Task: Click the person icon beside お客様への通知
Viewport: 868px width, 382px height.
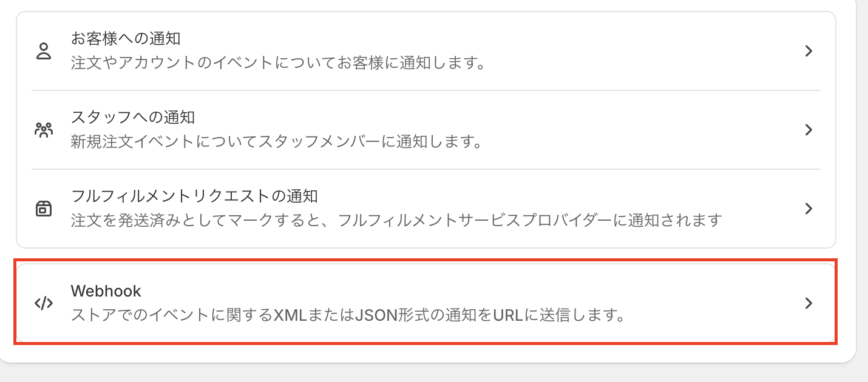Action: [44, 51]
